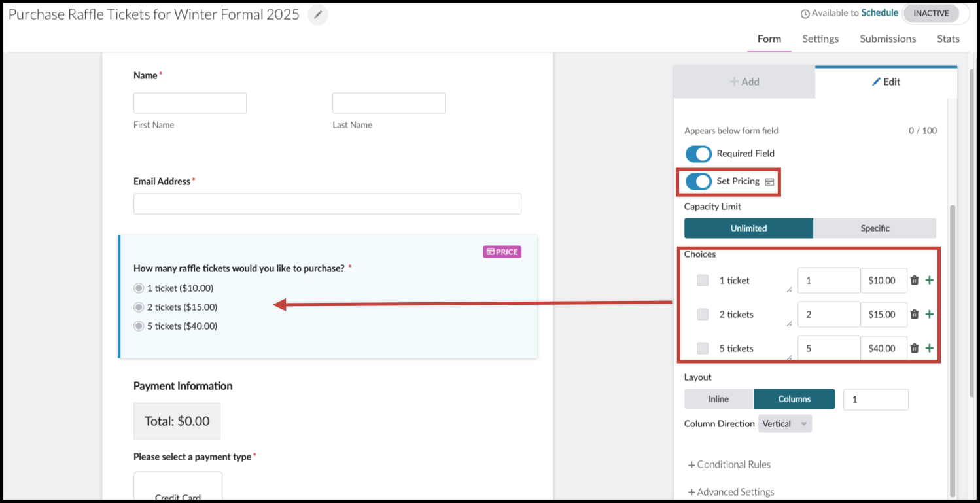The width and height of the screenshot is (980, 503).
Task: Set capacity limit to Specific
Action: point(875,228)
